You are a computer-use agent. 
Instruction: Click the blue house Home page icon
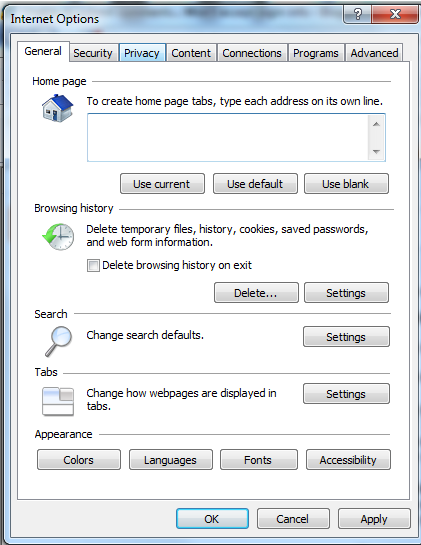57,108
